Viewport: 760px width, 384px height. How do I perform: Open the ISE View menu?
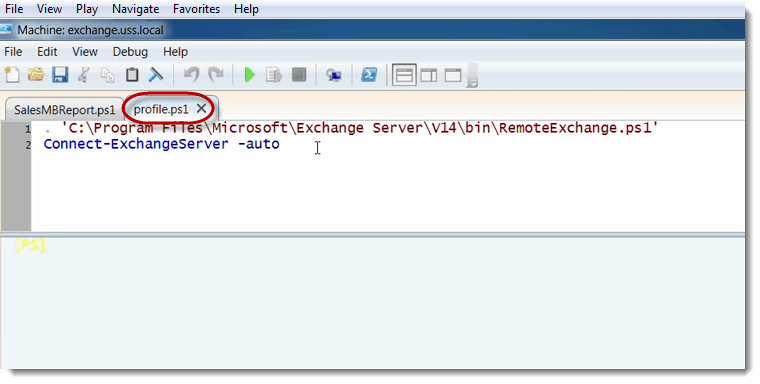point(85,52)
